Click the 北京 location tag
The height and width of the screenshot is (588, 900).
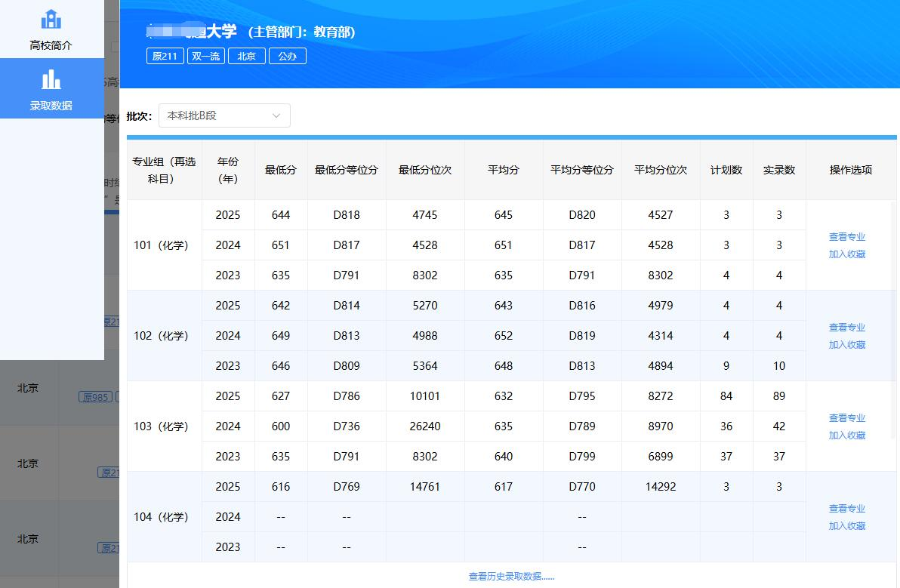coord(247,56)
